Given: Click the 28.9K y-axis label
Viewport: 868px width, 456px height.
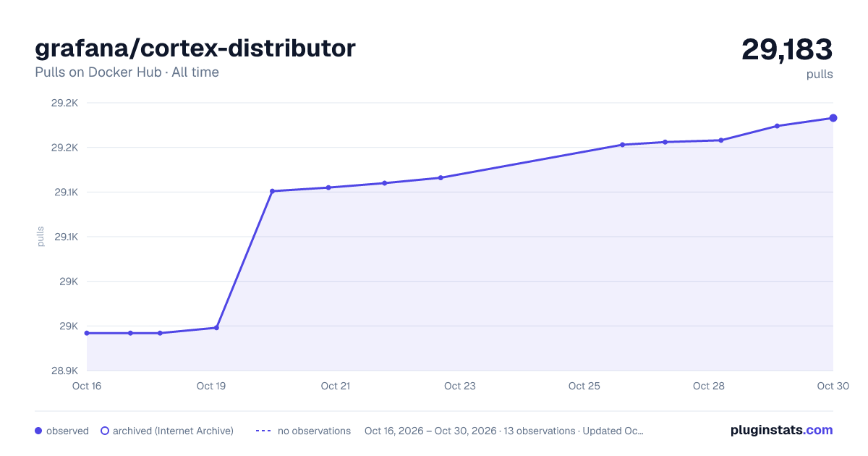Looking at the screenshot, I should coord(64,371).
